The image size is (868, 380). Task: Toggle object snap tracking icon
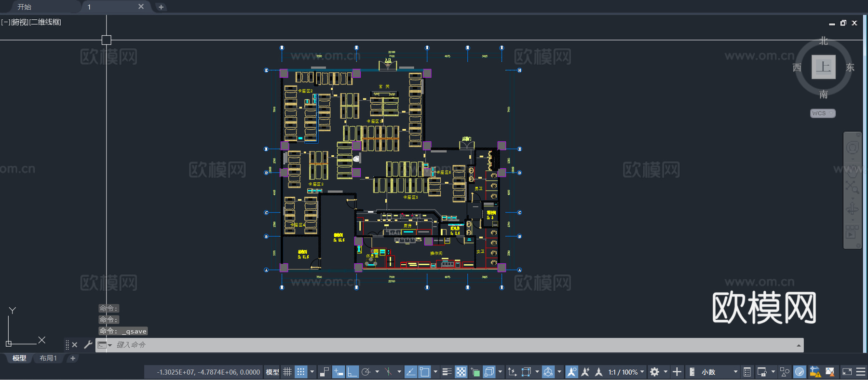[x=410, y=372]
